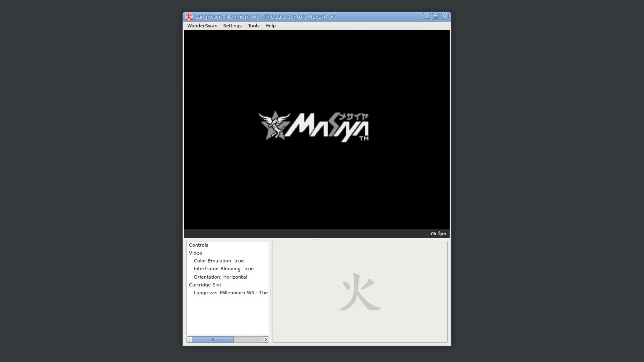Click the emulator game display with MASAYA logo
644x362 pixels.
coord(317,130)
